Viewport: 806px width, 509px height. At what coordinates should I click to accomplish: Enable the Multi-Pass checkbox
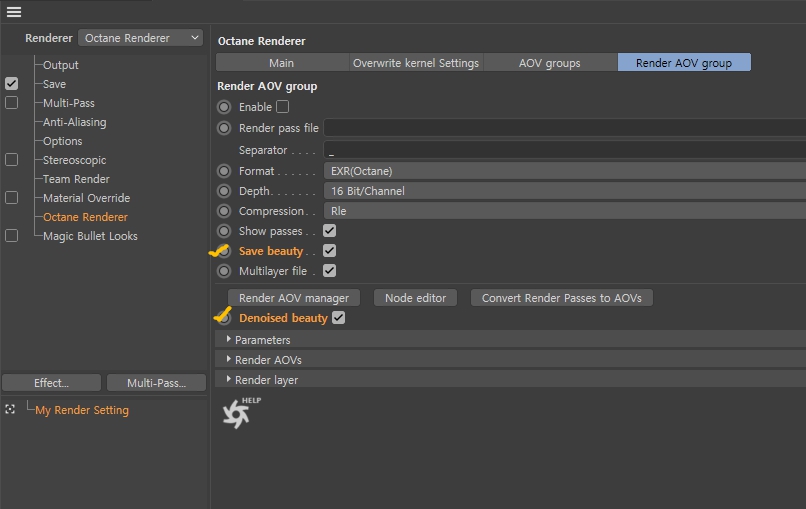tap(11, 102)
